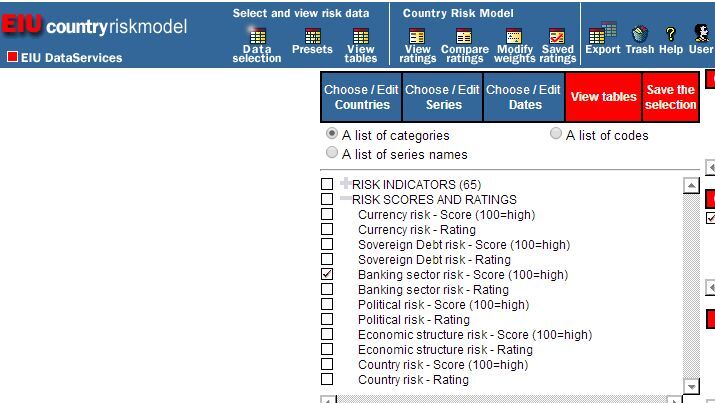Check Economic structure risk - Score checkbox
715x403 pixels.
(327, 334)
